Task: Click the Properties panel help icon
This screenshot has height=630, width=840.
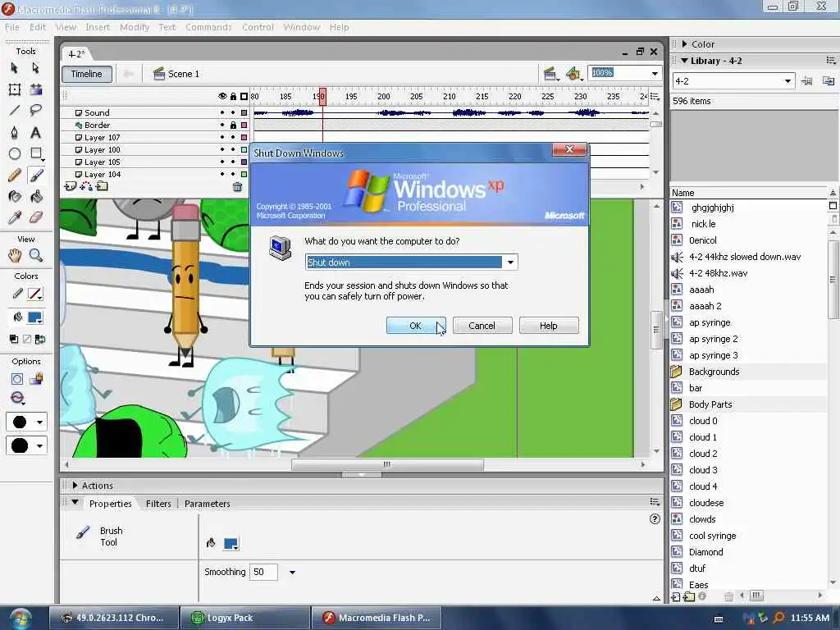Action: (655, 518)
